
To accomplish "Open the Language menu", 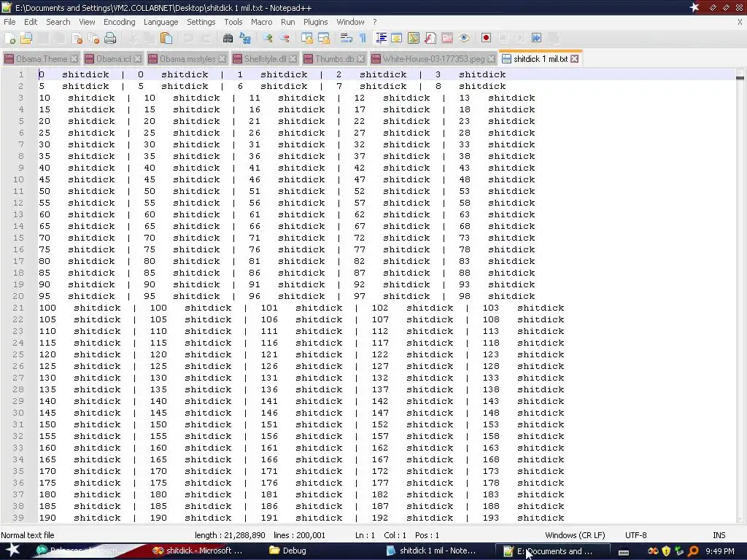I will click(x=161, y=22).
